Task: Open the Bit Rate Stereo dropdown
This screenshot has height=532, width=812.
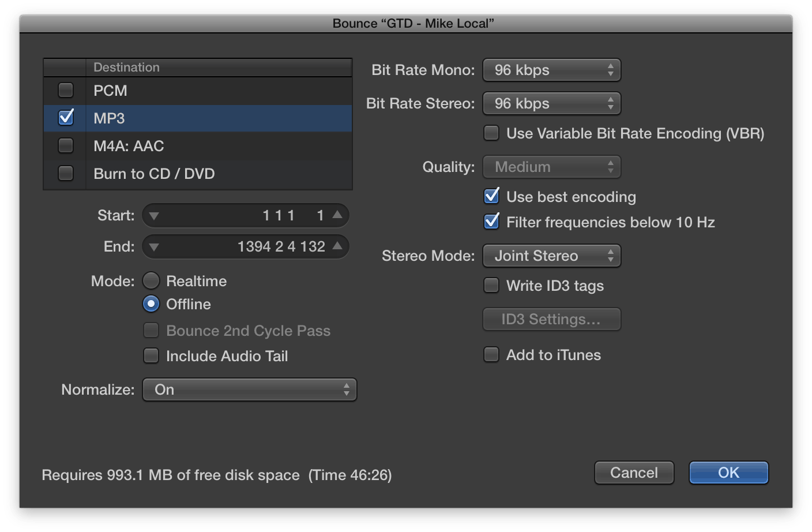Action: [x=552, y=103]
